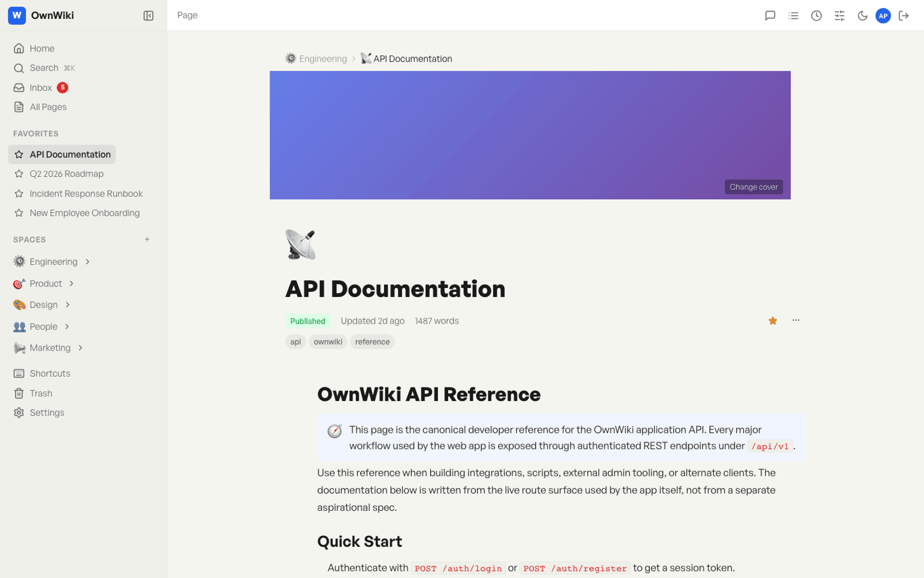Click star icon beside Incident Response Runbook
This screenshot has width=924, height=578.
19,194
